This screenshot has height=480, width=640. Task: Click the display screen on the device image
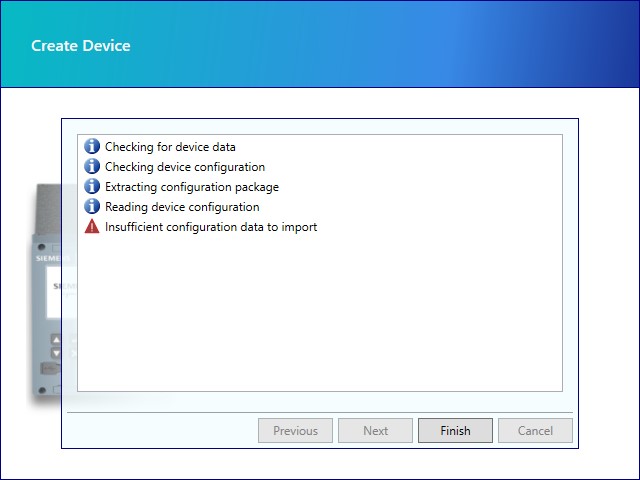pos(53,295)
